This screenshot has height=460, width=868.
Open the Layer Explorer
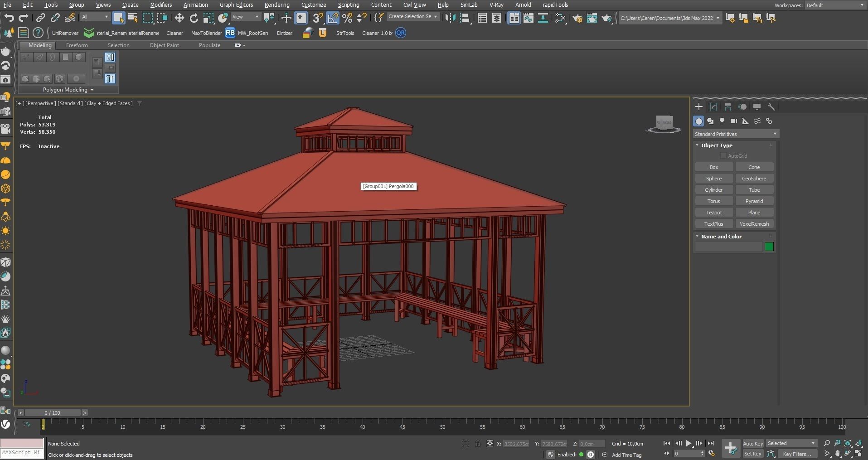coord(497,18)
